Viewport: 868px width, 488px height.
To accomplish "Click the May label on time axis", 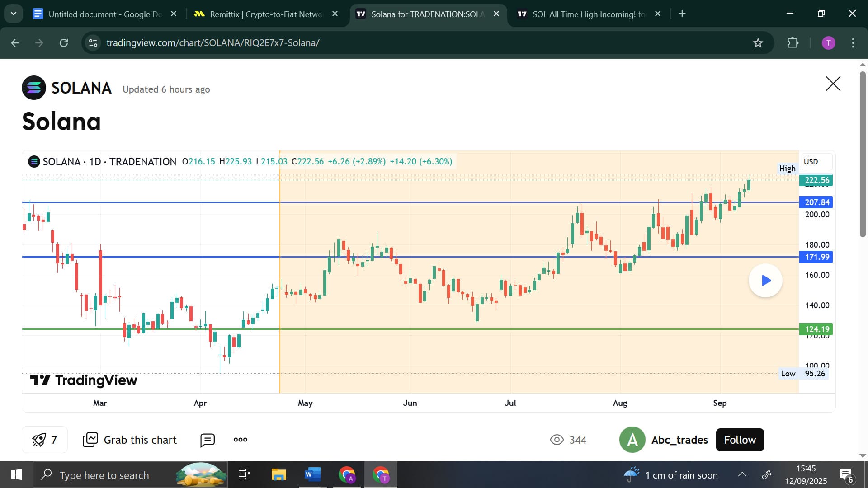I will click(305, 403).
